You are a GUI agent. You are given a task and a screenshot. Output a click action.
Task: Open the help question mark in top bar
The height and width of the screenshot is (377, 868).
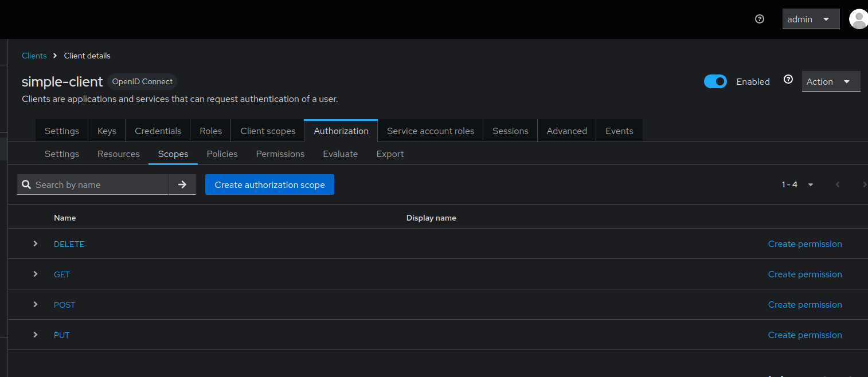point(759,19)
